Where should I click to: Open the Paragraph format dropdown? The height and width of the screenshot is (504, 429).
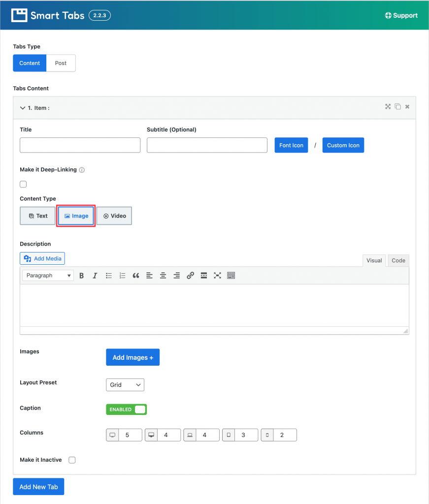click(x=48, y=276)
